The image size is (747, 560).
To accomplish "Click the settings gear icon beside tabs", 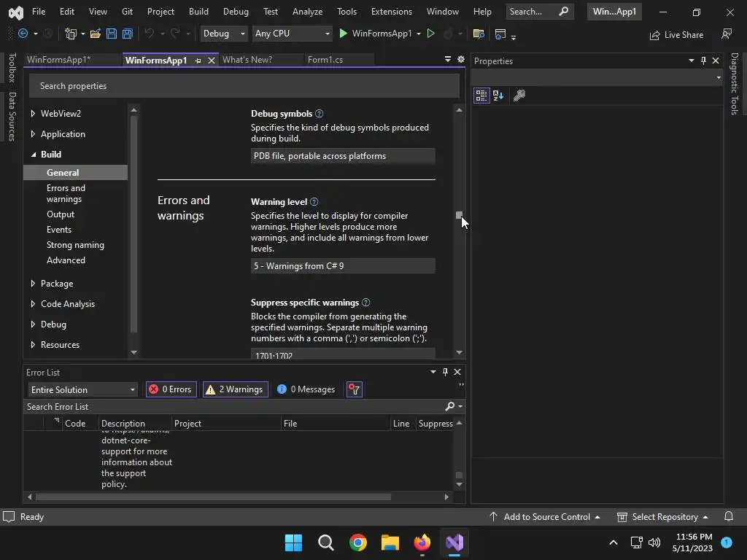I will (x=461, y=59).
